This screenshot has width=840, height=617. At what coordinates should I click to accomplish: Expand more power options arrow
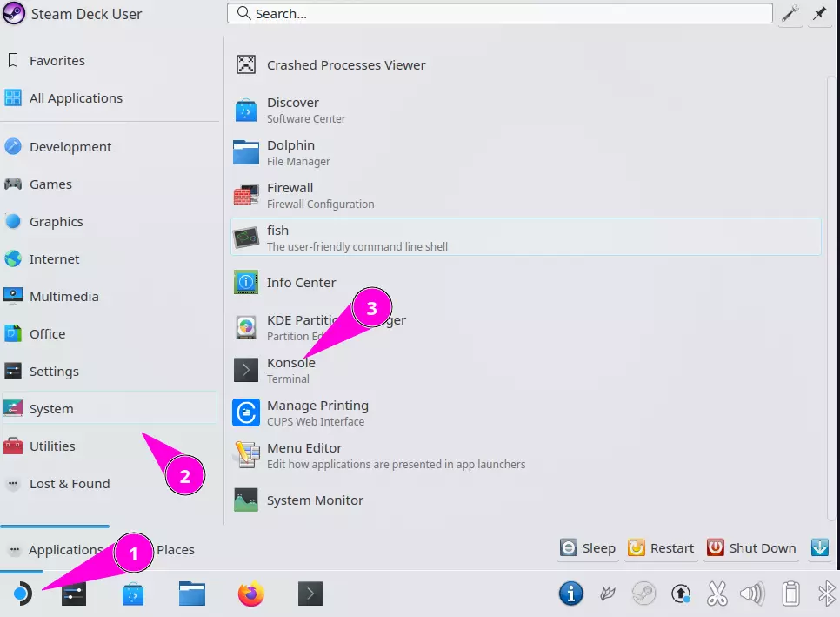point(820,548)
